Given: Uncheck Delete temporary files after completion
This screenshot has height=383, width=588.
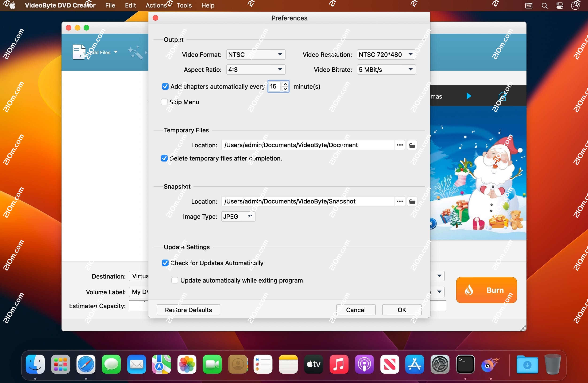Looking at the screenshot, I should pyautogui.click(x=165, y=158).
